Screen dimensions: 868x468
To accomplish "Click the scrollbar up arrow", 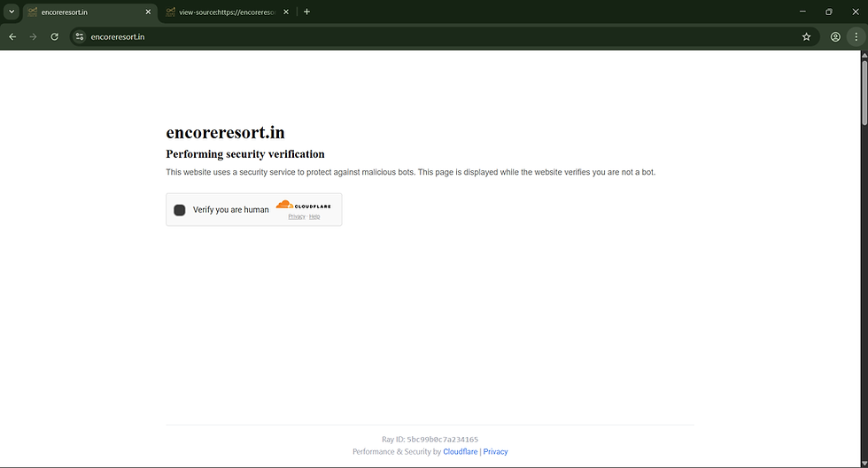I will (864, 55).
